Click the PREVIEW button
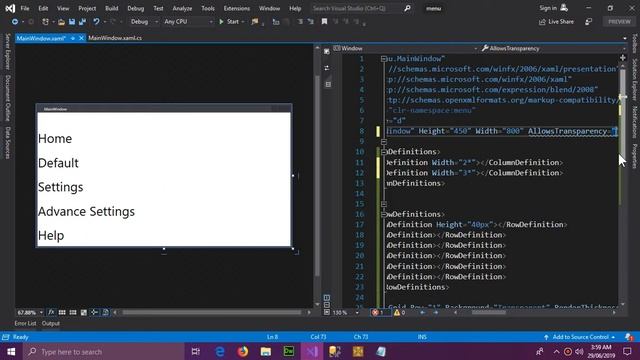The width and height of the screenshot is (640, 360). 619,22
